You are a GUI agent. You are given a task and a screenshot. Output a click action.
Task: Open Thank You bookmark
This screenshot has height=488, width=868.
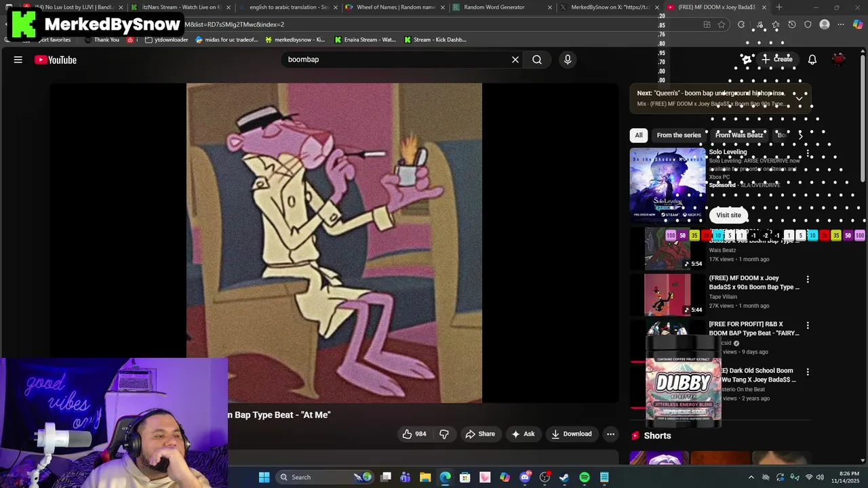click(102, 39)
